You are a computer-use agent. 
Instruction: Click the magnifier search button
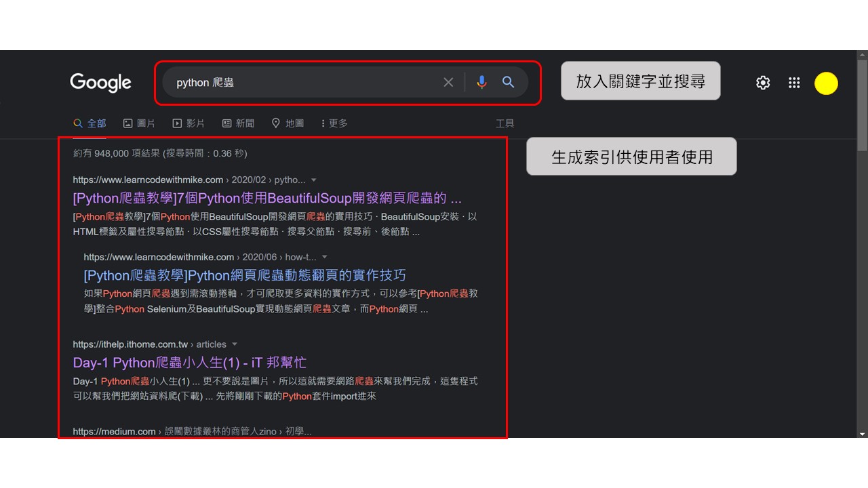(x=508, y=82)
